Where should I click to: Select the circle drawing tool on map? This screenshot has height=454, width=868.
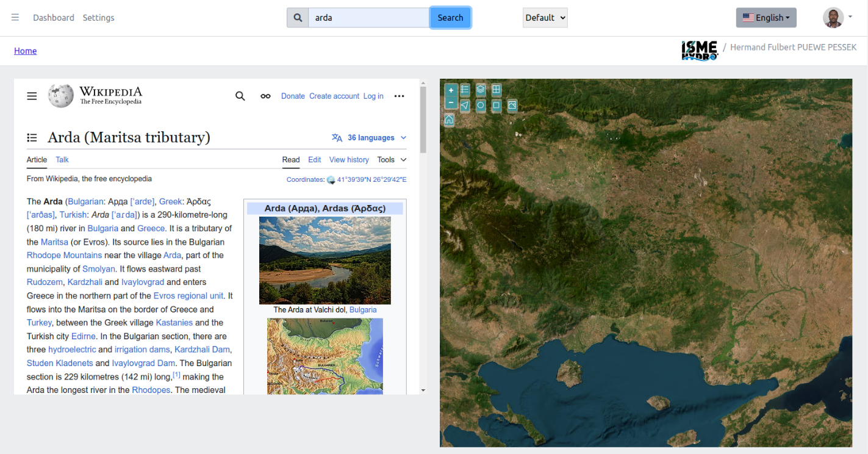[x=481, y=106]
